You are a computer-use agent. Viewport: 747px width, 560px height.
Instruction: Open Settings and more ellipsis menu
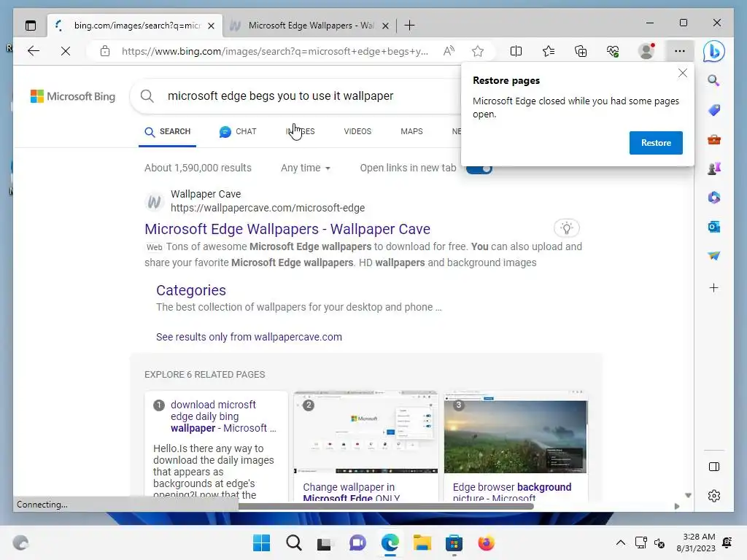(680, 51)
